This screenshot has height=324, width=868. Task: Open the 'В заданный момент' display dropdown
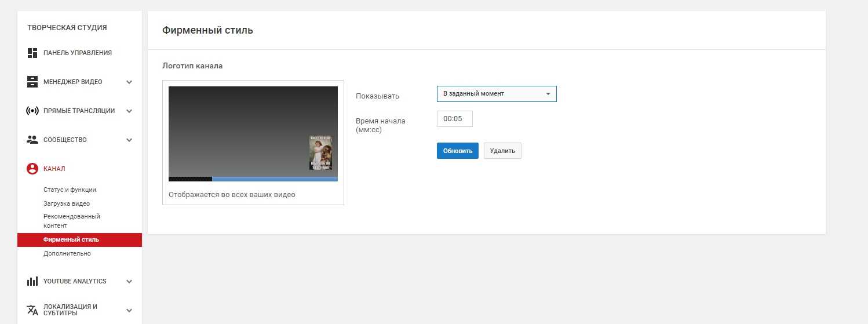[497, 94]
